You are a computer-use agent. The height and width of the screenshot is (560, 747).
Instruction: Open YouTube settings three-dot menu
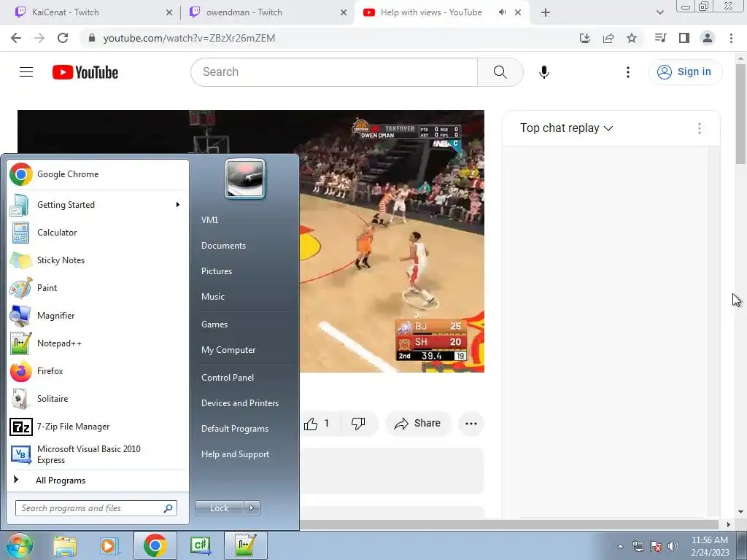628,72
